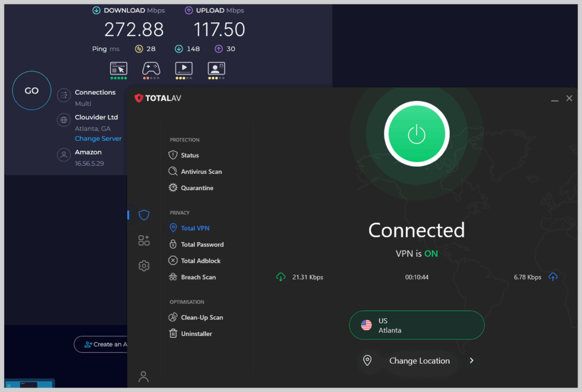Click the blue upload speed cloud icon
This screenshot has height=392, width=582.
(x=553, y=277)
